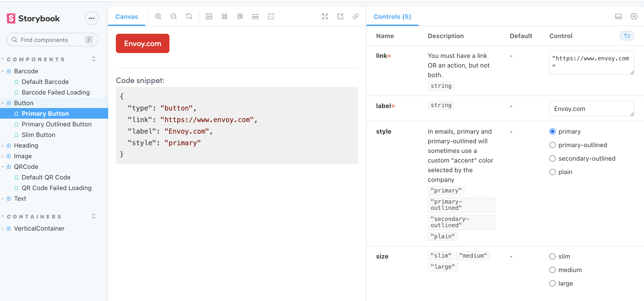The image size is (644, 301).
Task: Toggle the grid background
Action: tap(224, 16)
